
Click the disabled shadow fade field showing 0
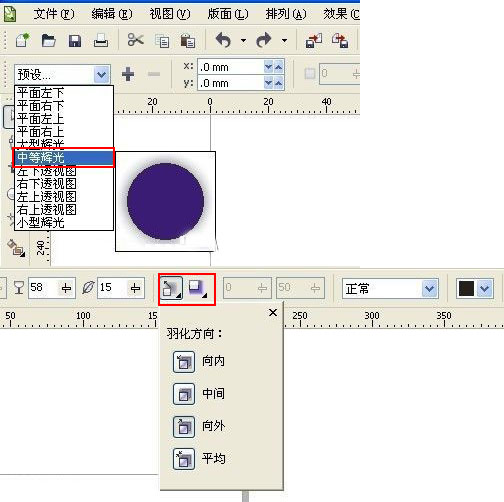pyautogui.click(x=247, y=287)
